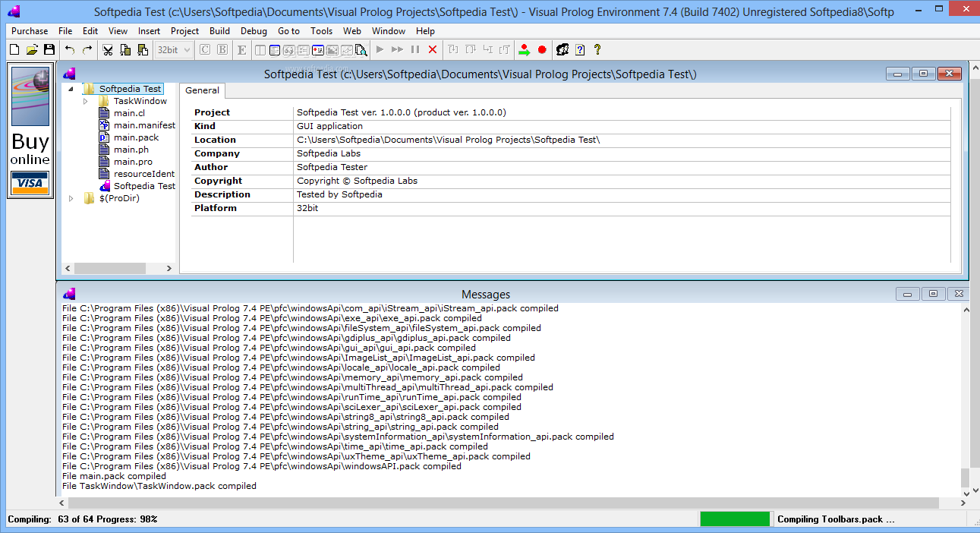Screen dimensions: 980x533
Task: Select the General tab
Action: point(202,90)
